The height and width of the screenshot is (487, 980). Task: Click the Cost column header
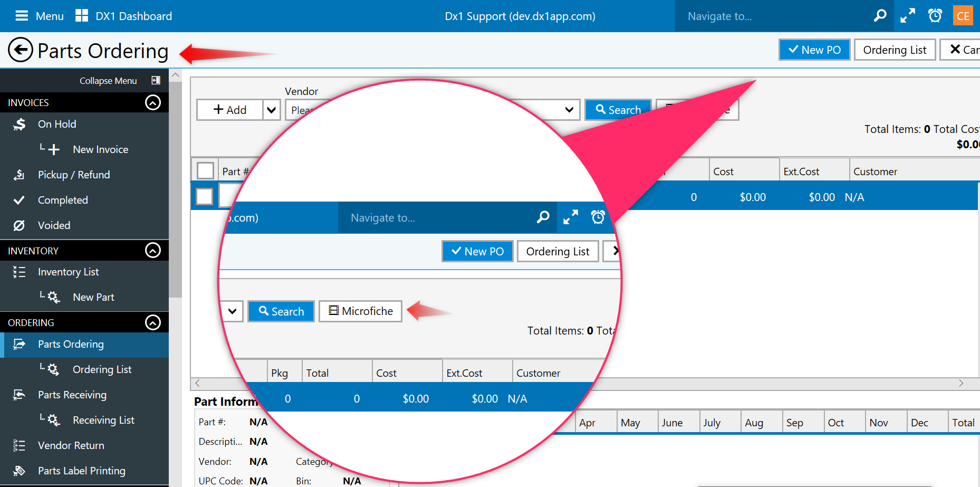pos(744,171)
